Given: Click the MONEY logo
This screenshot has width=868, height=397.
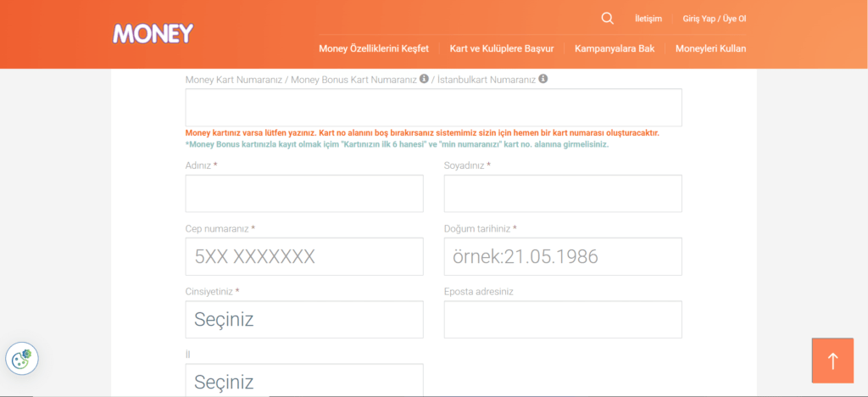Looking at the screenshot, I should point(153,34).
